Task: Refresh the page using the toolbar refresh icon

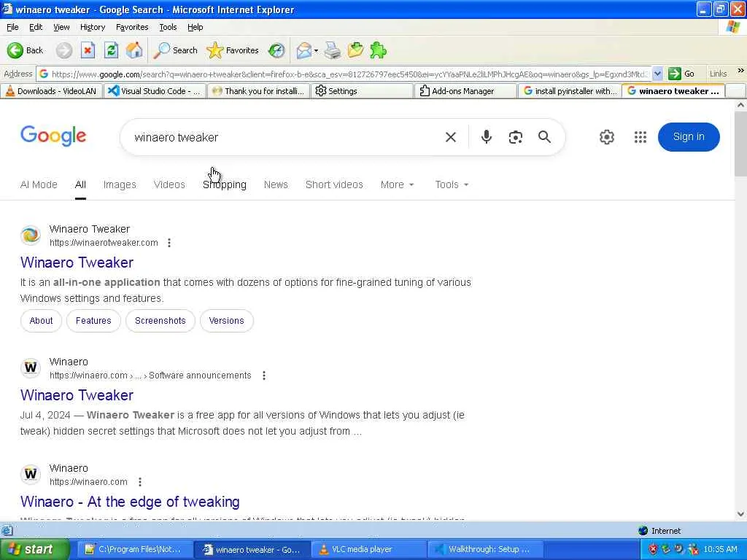Action: [112, 50]
